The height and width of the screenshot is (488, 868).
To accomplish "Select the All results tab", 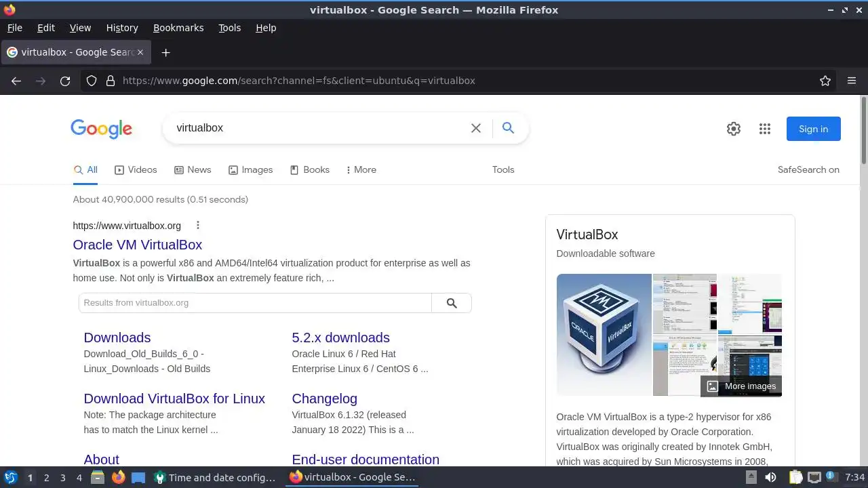I will point(85,170).
